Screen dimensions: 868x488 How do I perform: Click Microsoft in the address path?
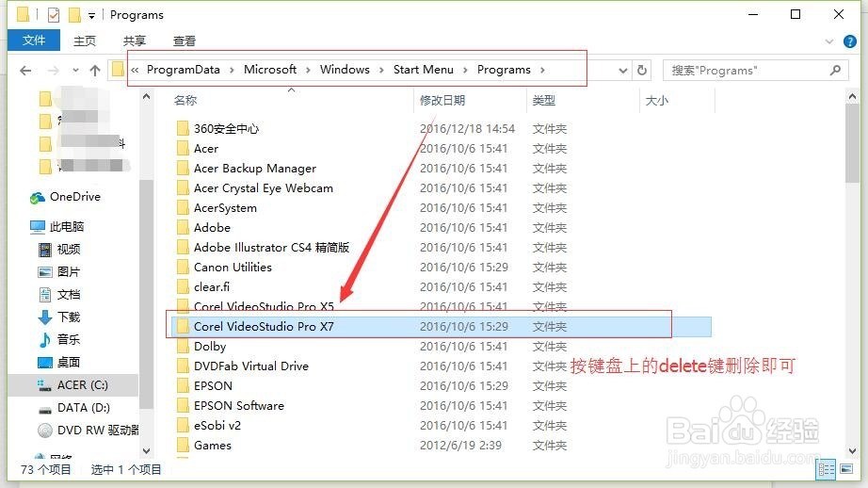pos(270,70)
